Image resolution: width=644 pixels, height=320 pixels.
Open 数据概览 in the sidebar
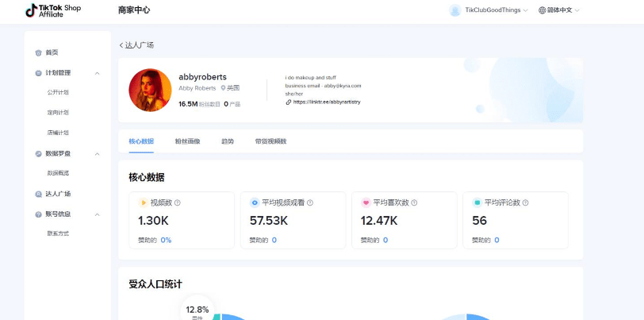pyautogui.click(x=58, y=173)
